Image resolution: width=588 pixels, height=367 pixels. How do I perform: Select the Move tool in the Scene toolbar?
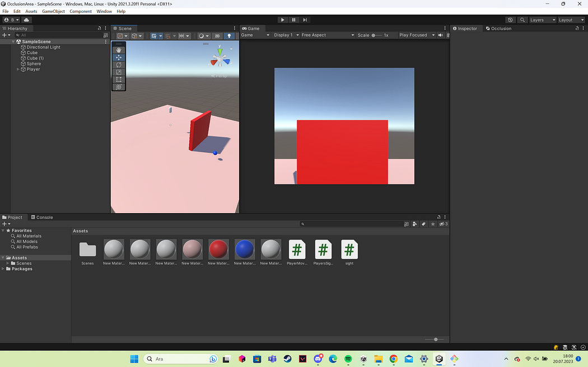pos(118,58)
